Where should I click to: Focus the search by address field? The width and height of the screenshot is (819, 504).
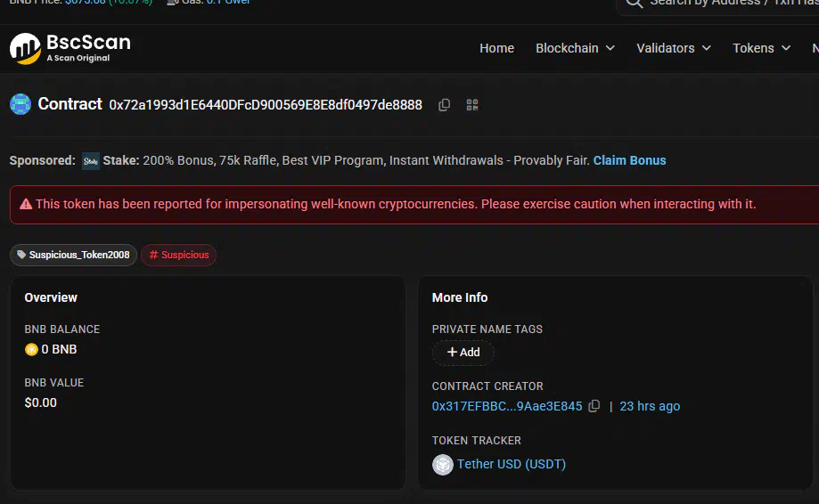click(x=731, y=4)
